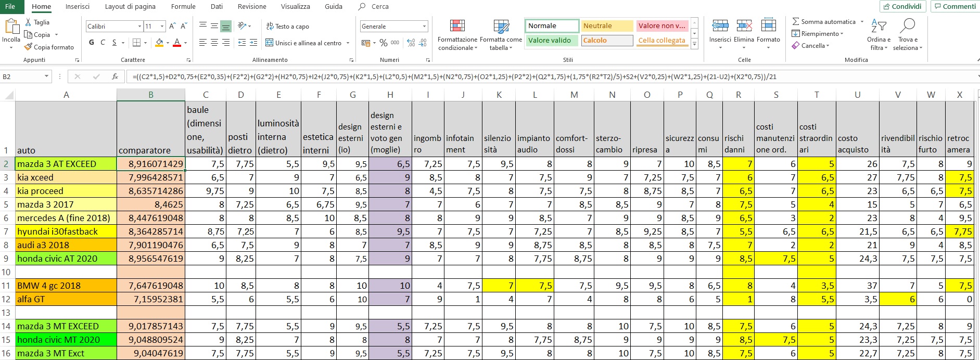
Task: Click the Taglia scissors icon
Action: [28, 22]
